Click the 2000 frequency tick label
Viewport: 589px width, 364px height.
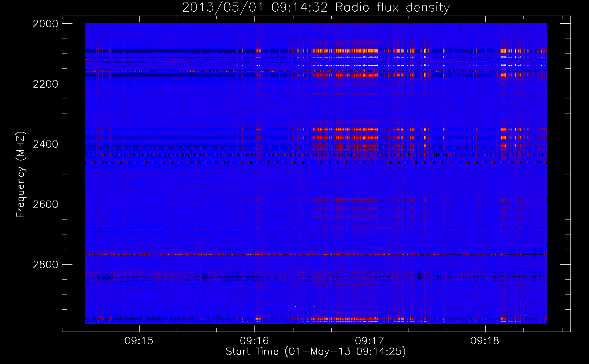(x=46, y=24)
